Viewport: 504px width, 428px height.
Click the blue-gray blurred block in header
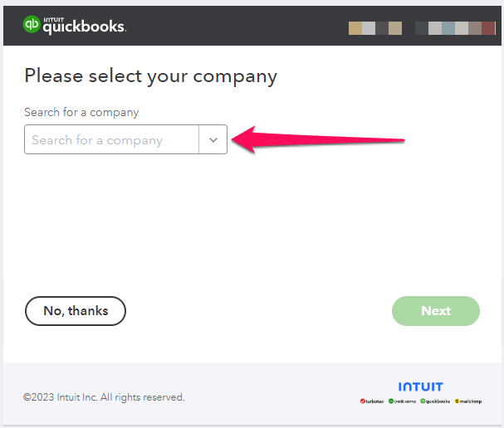(448, 28)
